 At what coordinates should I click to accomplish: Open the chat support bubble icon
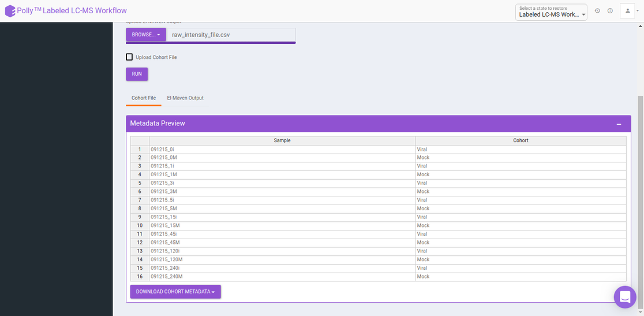tap(625, 297)
